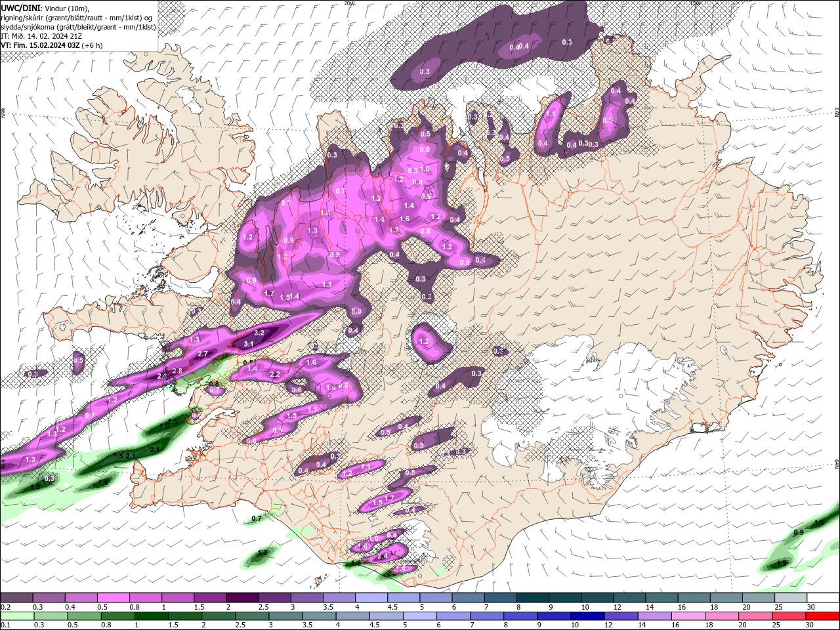Click the first top-legend swatch above "0.2"
The height and width of the screenshot is (630, 840).
tap(16, 597)
